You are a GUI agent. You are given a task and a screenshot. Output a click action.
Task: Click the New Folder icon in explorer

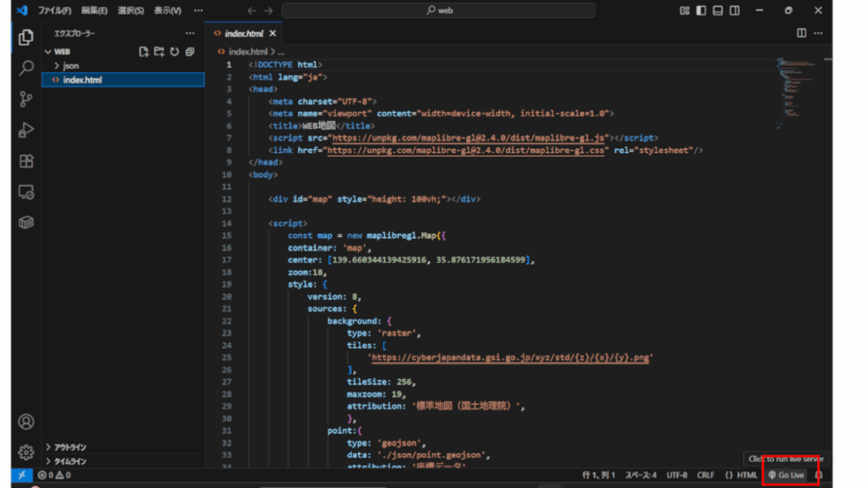click(159, 52)
